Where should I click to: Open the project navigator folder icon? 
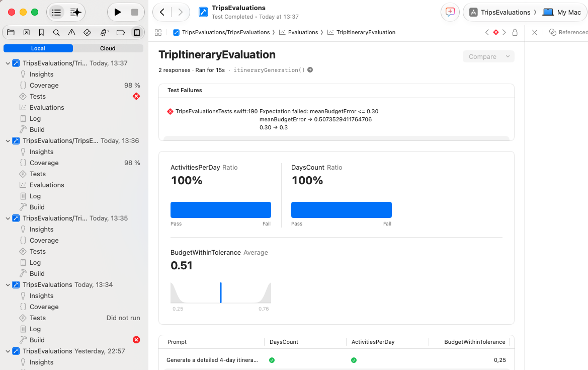tap(11, 33)
